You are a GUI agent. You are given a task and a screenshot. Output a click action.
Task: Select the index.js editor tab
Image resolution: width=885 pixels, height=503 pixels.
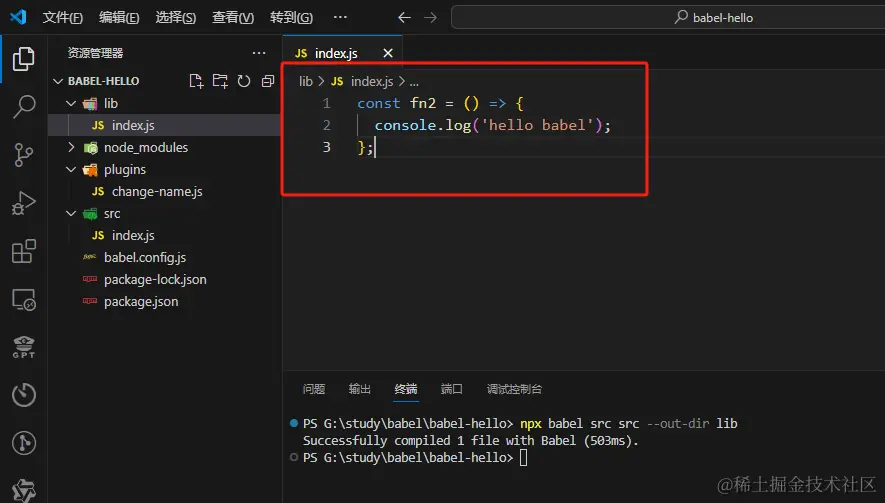pyautogui.click(x=342, y=53)
